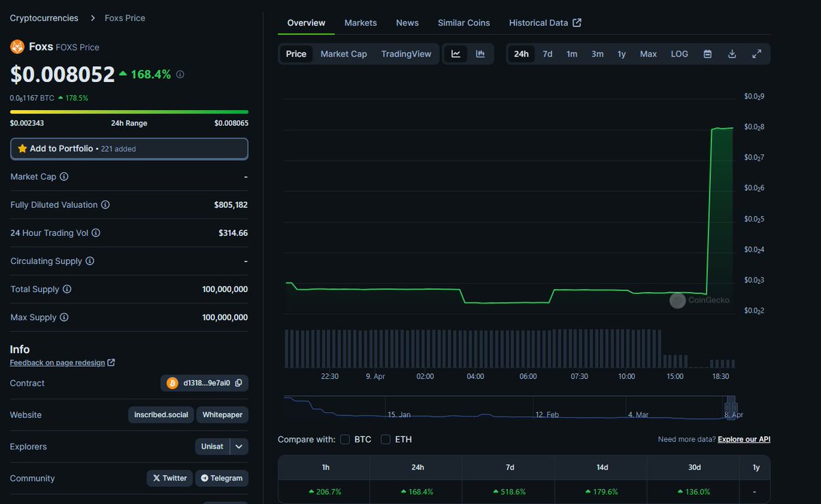Click the 30d 136.0% change cell
This screenshot has height=504, width=821.
coord(693,492)
